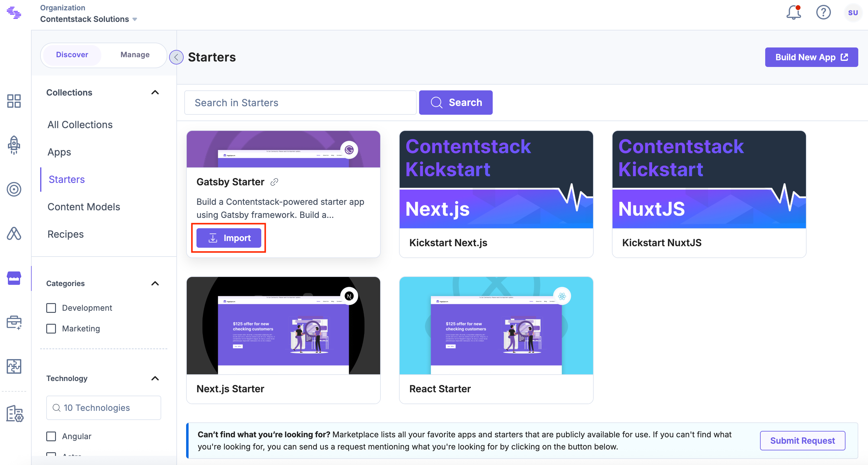The image size is (868, 465).
Task: Focus the Search in Starters field
Action: (300, 103)
